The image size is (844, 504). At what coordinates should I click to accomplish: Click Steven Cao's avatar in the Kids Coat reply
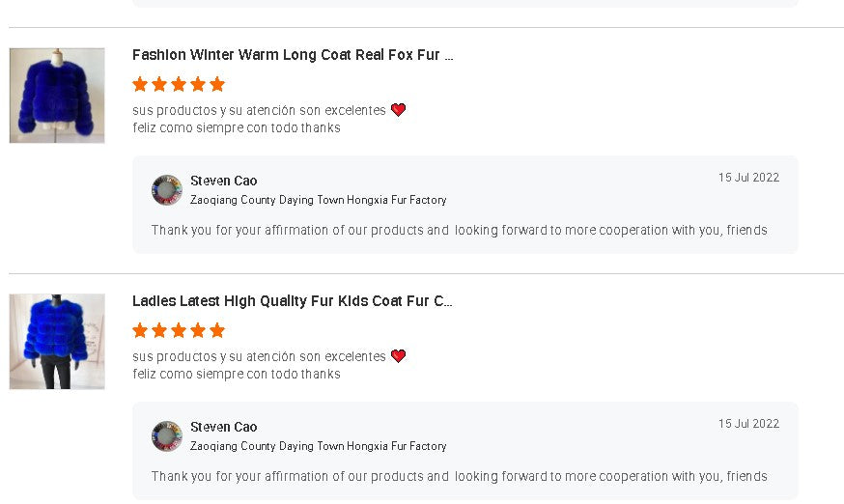[167, 436]
